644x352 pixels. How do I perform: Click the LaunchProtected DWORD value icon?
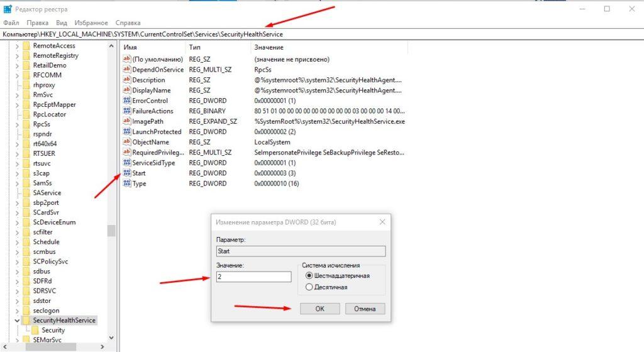pos(126,131)
